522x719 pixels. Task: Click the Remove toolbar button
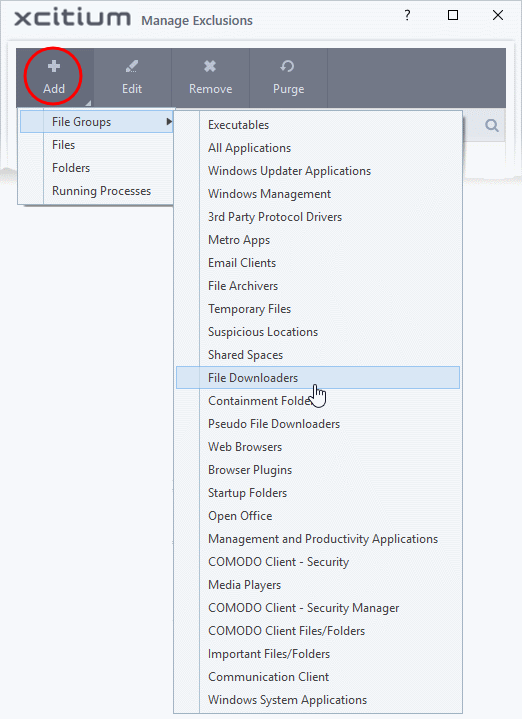pyautogui.click(x=211, y=77)
